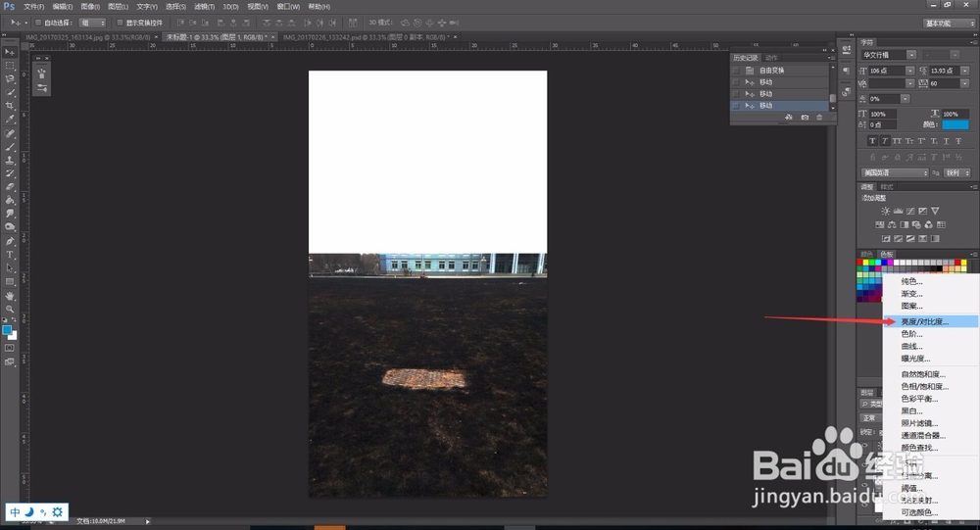
Task: Select the Eyedropper tool
Action: coord(10,119)
